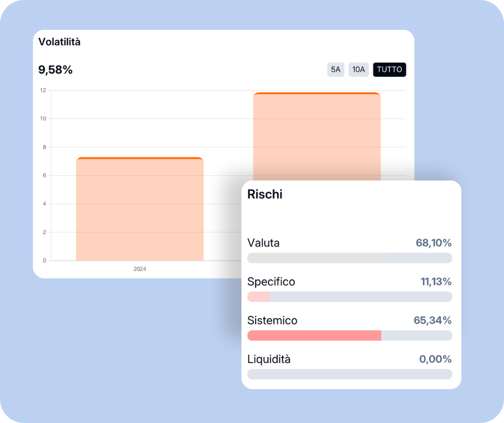Screen dimensions: 504x423
Task: Click the TUTTO range toggle
Action: pyautogui.click(x=389, y=70)
